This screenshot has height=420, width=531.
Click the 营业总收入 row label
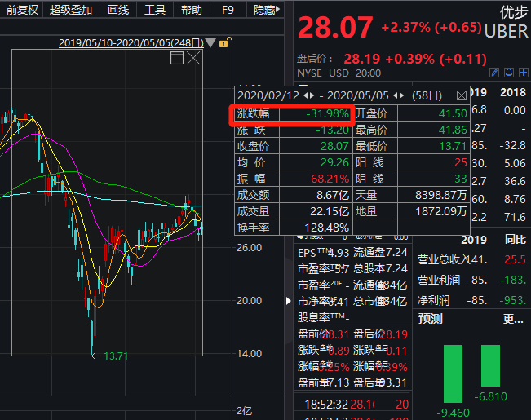pyautogui.click(x=443, y=260)
